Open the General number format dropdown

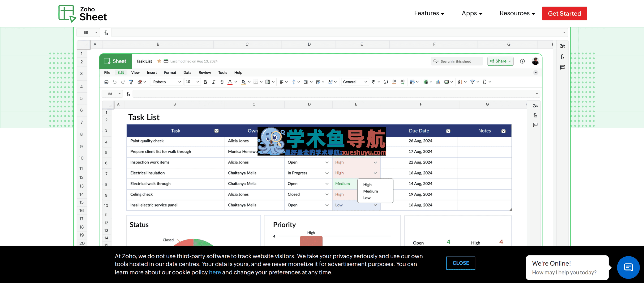pyautogui.click(x=355, y=82)
